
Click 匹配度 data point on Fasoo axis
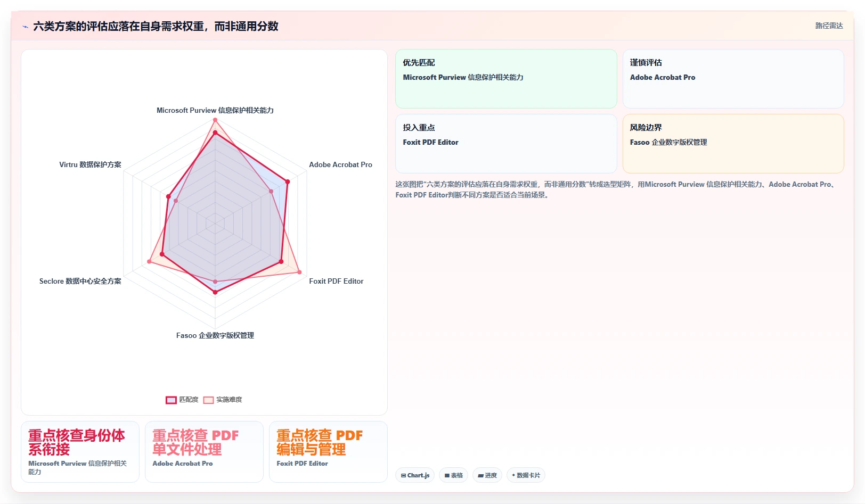tap(215, 292)
